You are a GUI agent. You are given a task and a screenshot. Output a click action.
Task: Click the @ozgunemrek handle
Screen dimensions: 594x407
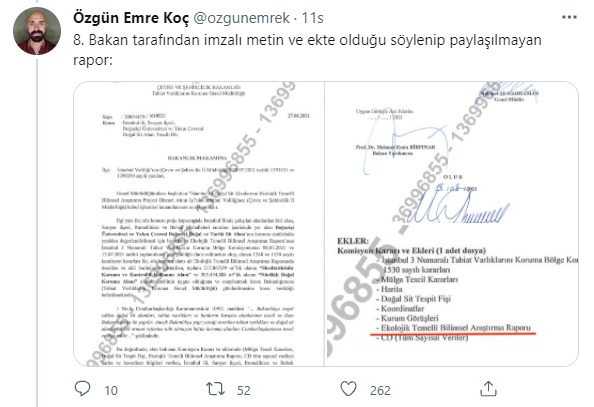pos(242,18)
